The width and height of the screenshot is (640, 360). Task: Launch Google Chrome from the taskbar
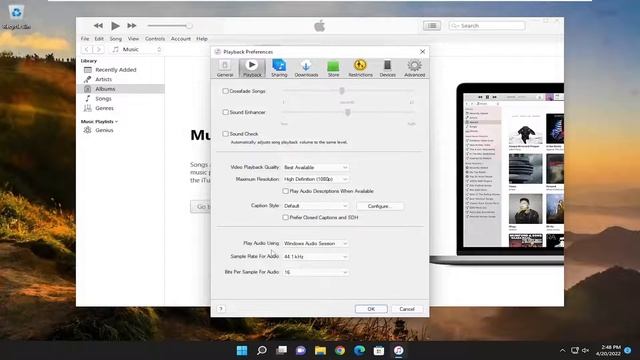click(x=340, y=350)
